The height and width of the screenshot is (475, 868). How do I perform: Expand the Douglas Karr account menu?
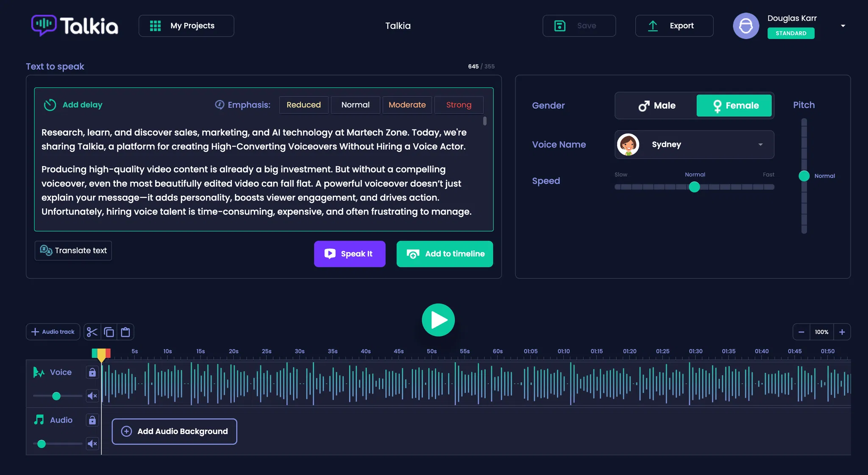tap(843, 26)
